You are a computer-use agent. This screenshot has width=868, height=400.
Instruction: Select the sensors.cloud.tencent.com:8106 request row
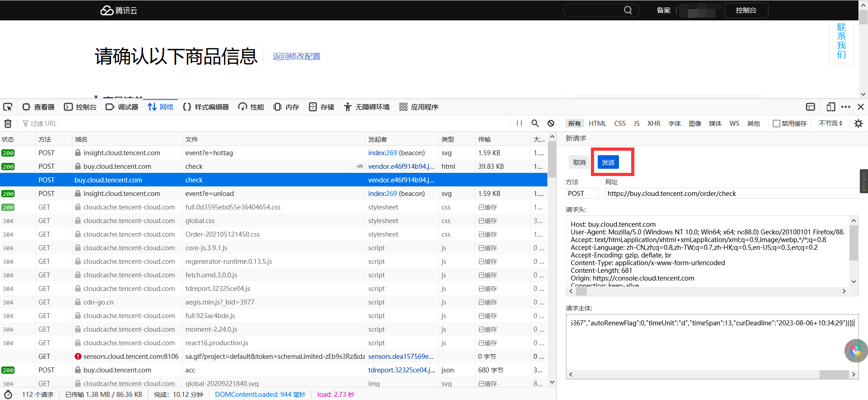273,357
